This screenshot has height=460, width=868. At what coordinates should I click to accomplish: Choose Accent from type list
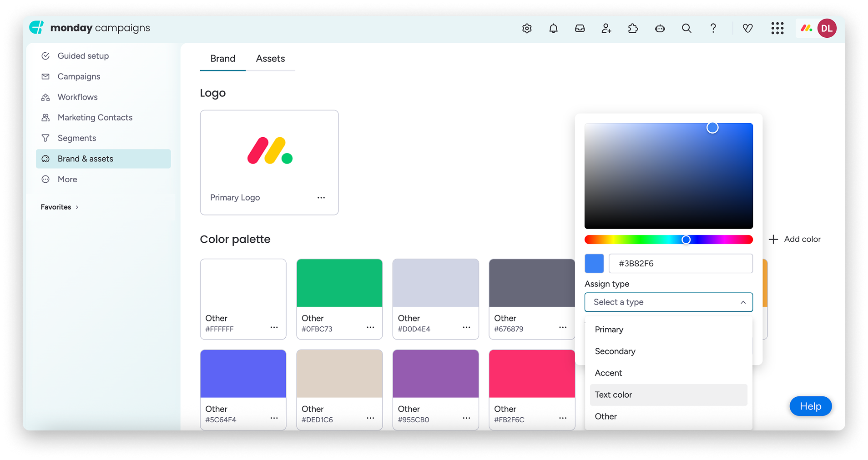tap(668, 373)
